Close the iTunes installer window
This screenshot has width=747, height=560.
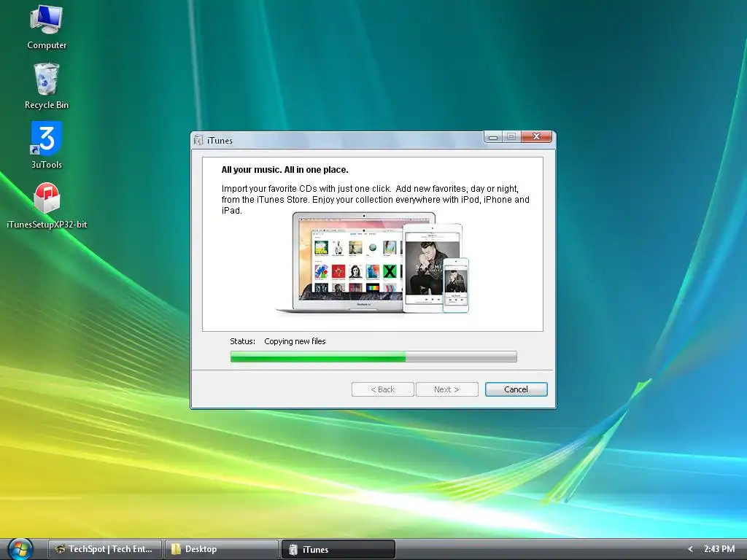click(536, 136)
